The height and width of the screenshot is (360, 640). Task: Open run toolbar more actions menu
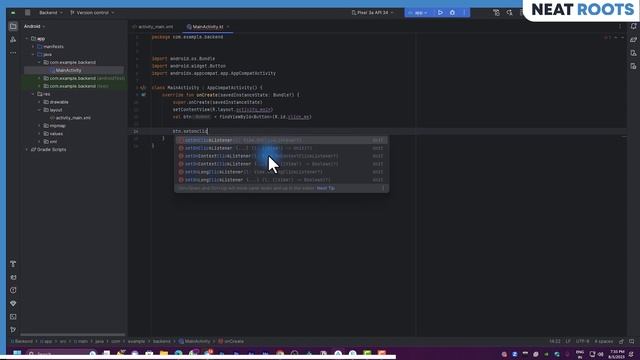[464, 13]
